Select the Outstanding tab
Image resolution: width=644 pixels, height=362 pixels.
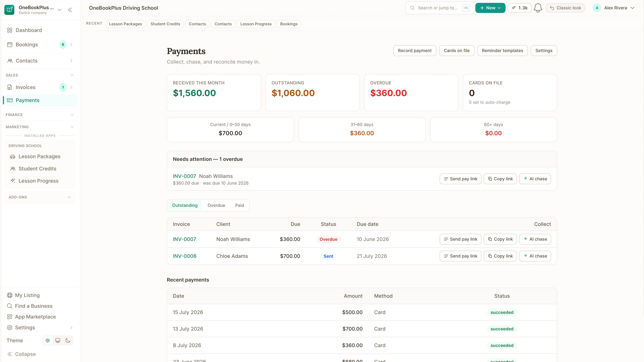point(185,205)
